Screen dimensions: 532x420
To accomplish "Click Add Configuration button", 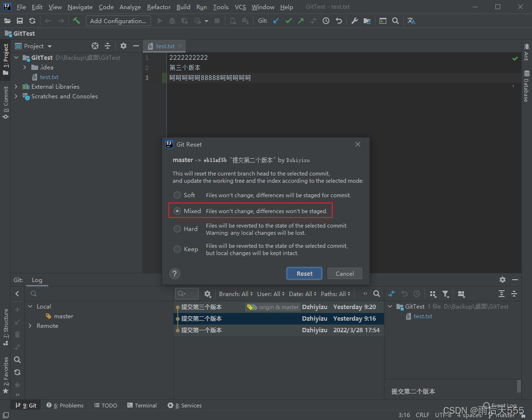I will click(x=118, y=21).
